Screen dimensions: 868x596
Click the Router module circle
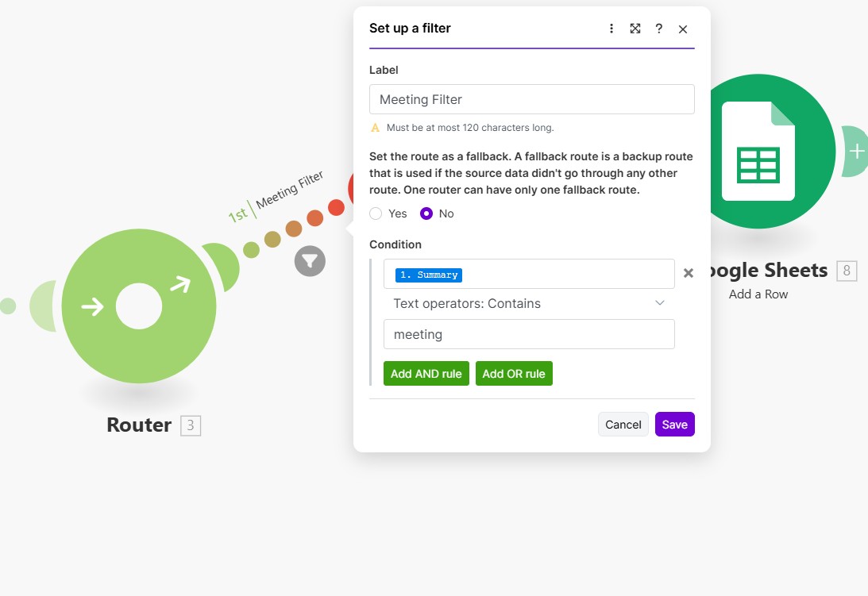pyautogui.click(x=139, y=306)
